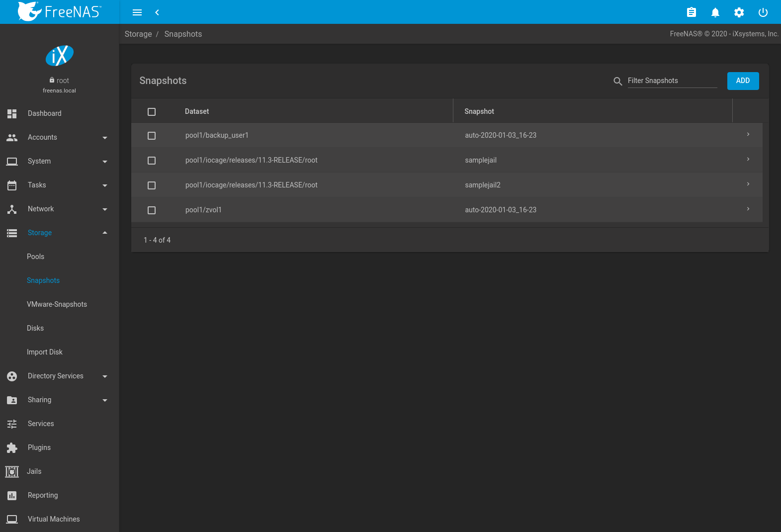Click the Filter Snapshots input field
The width and height of the screenshot is (781, 532).
coord(672,81)
